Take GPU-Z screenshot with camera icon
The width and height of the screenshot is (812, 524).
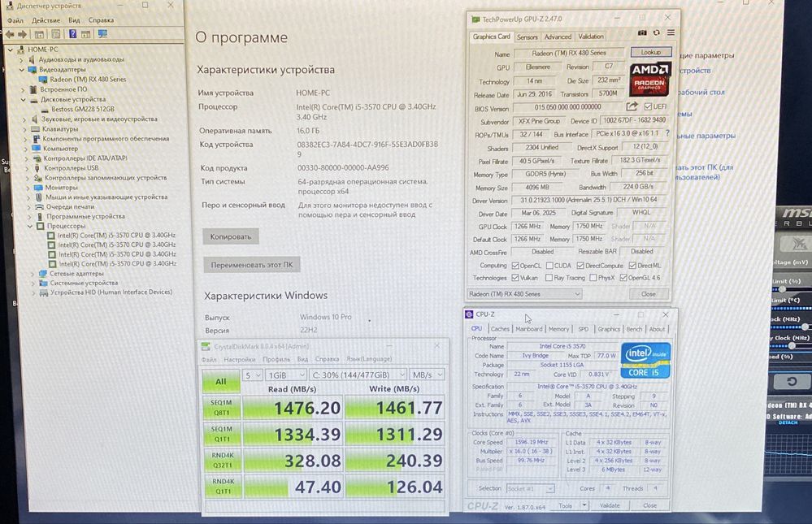(x=642, y=32)
